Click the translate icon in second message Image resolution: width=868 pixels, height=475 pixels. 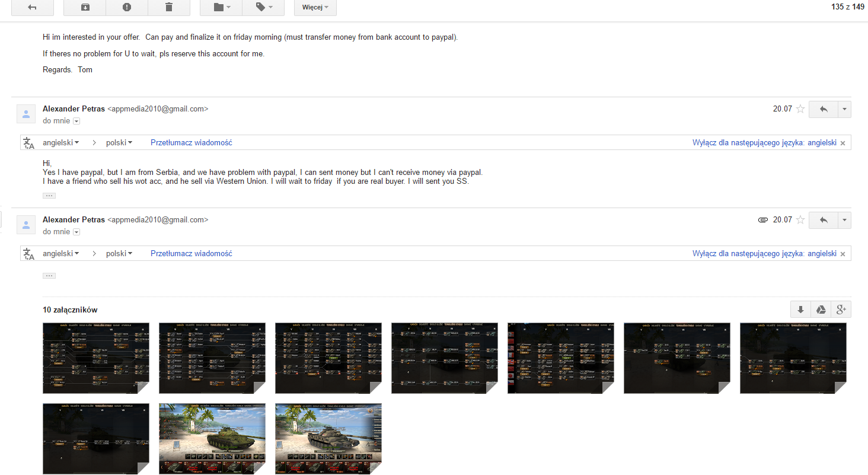[x=28, y=254]
